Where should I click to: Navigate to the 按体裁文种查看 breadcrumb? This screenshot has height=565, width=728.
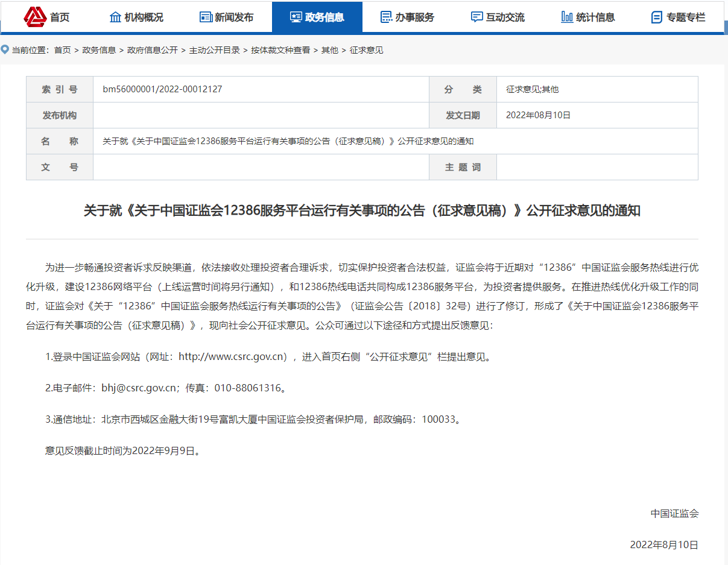(x=280, y=50)
